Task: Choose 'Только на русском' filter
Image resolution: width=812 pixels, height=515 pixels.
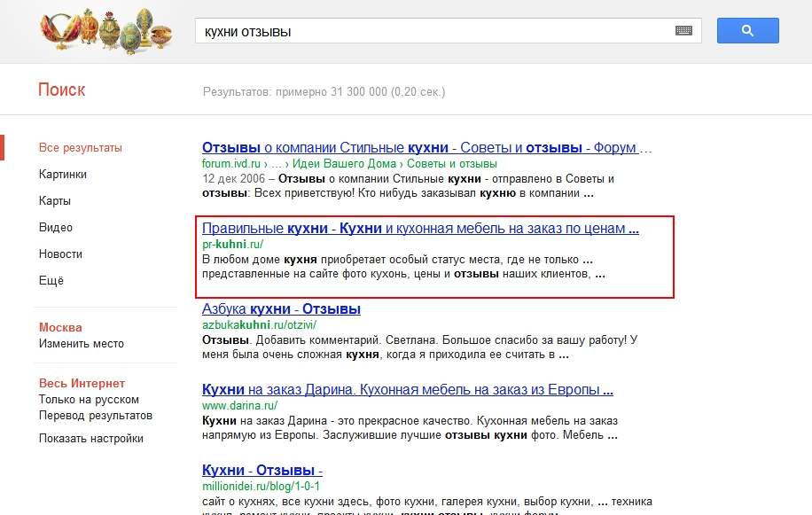Action: coord(89,400)
